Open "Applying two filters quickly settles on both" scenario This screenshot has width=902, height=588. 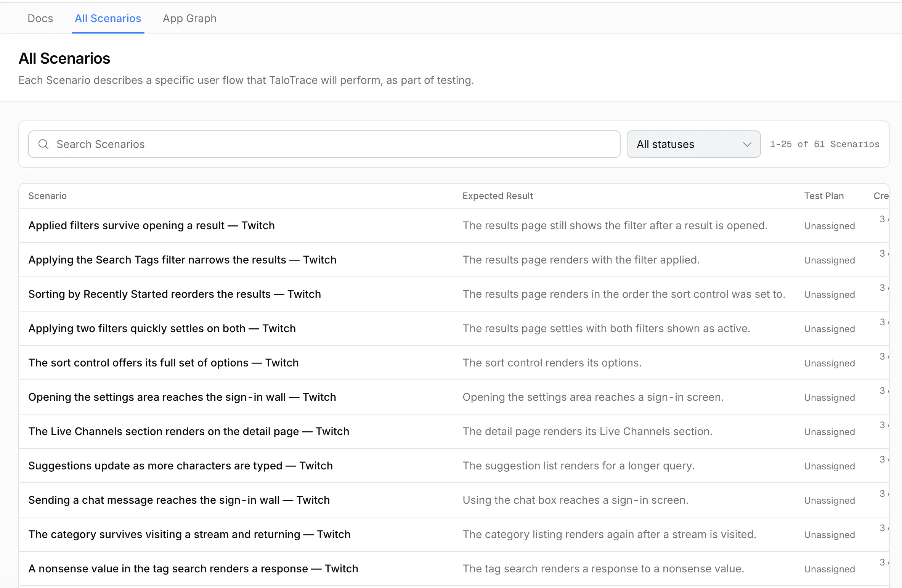[x=162, y=328]
